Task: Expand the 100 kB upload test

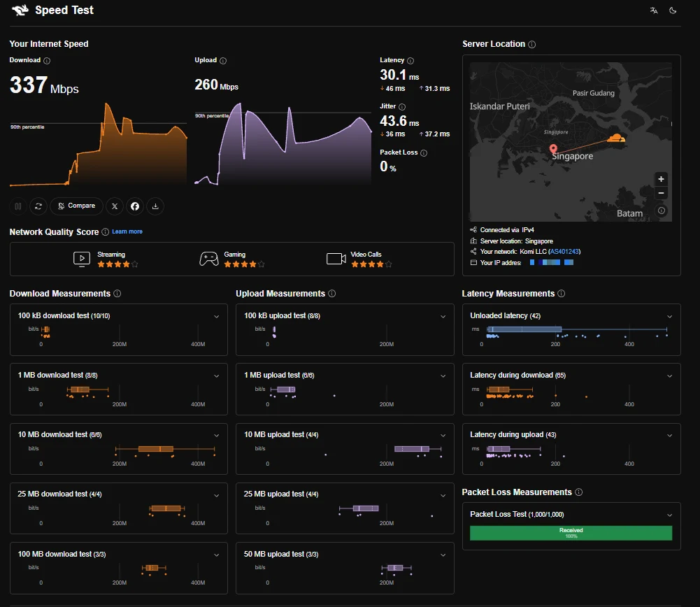Action: click(443, 317)
